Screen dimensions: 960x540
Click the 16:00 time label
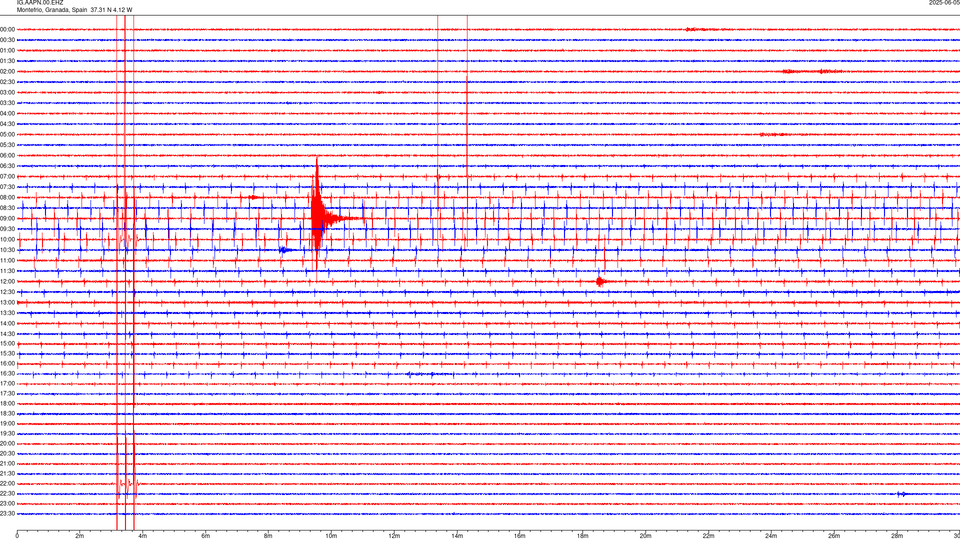pyautogui.click(x=7, y=363)
